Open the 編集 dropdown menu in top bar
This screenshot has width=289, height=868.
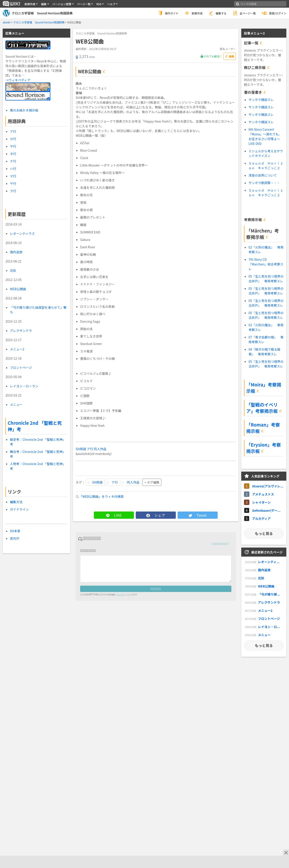coord(45,4)
